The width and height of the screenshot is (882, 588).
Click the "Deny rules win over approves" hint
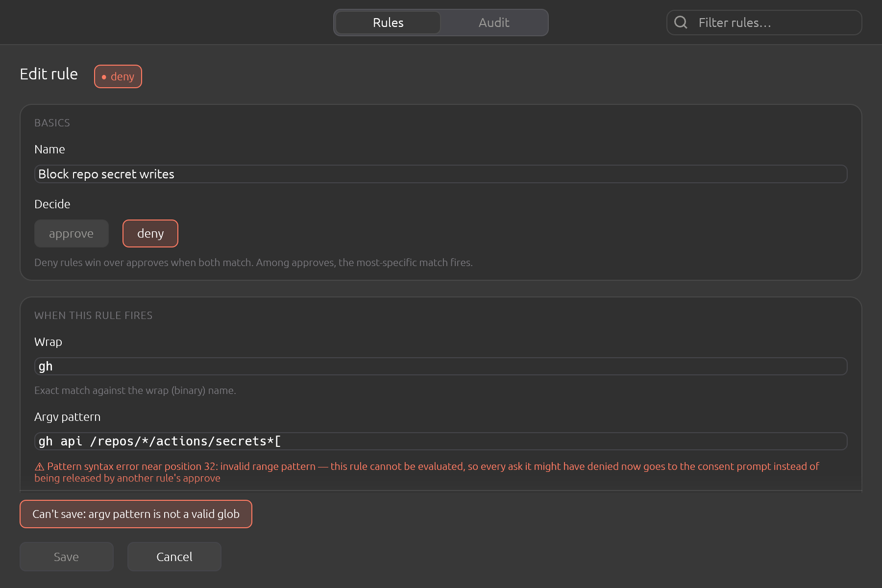click(253, 263)
